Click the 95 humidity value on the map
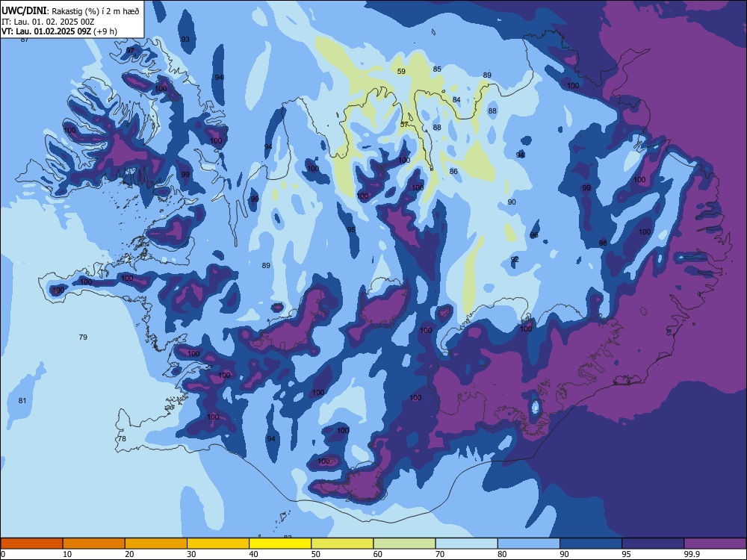The height and width of the screenshot is (560, 747). [351, 229]
